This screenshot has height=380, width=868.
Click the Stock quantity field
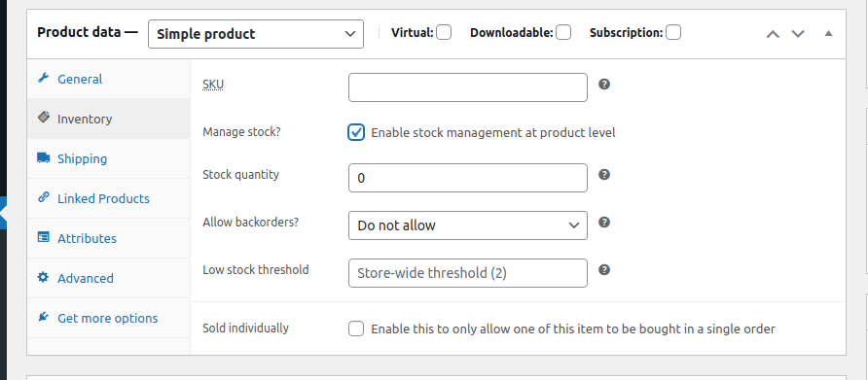coord(468,178)
